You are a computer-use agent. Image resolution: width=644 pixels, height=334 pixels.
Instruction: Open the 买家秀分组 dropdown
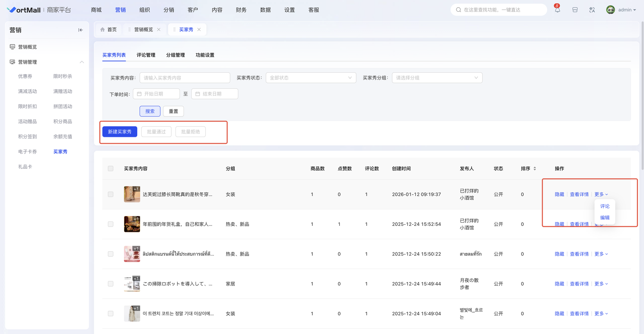(437, 78)
